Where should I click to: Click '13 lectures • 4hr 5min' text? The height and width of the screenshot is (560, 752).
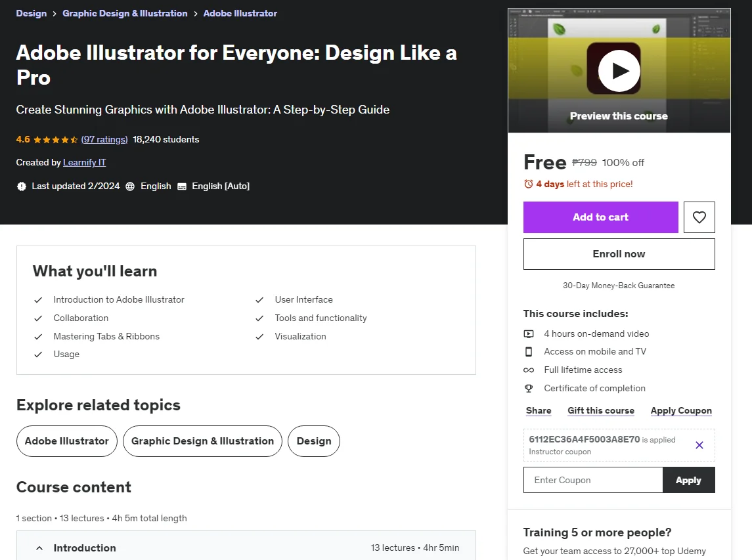click(x=415, y=548)
